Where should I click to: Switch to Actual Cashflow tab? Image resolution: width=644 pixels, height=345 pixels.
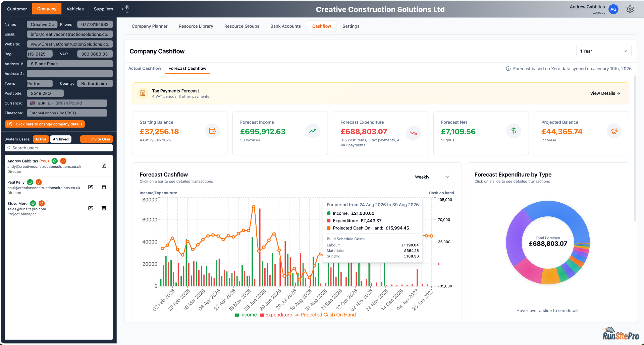tap(145, 68)
